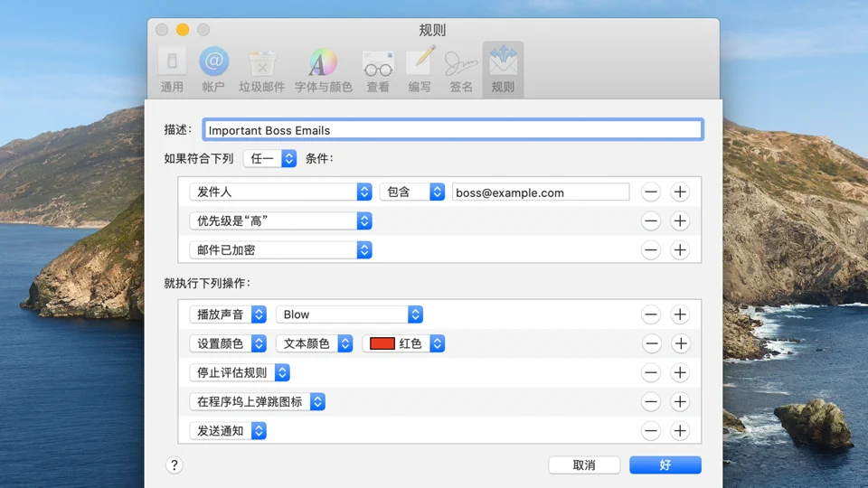Open the 垃圾邮件 (Junk Mail) preferences pane
The image size is (868, 488).
(262, 70)
